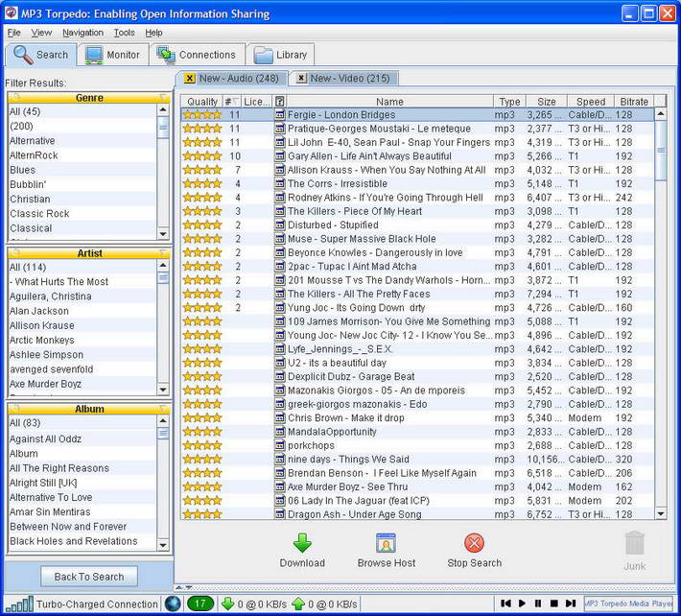Click the green 17 connections indicator
The height and width of the screenshot is (616, 681).
tap(200, 604)
